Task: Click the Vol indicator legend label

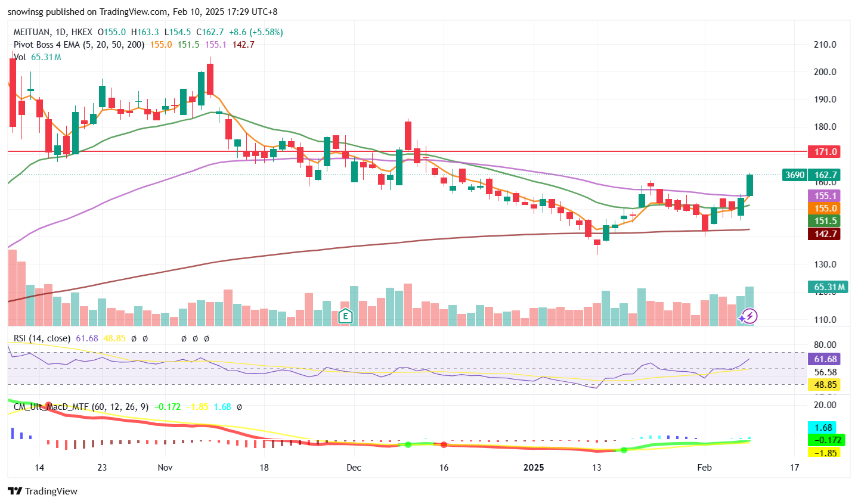Action: (x=20, y=57)
